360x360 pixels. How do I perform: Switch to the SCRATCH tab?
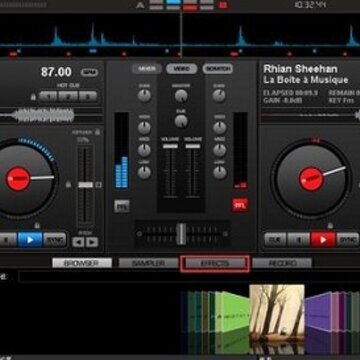pyautogui.click(x=218, y=69)
